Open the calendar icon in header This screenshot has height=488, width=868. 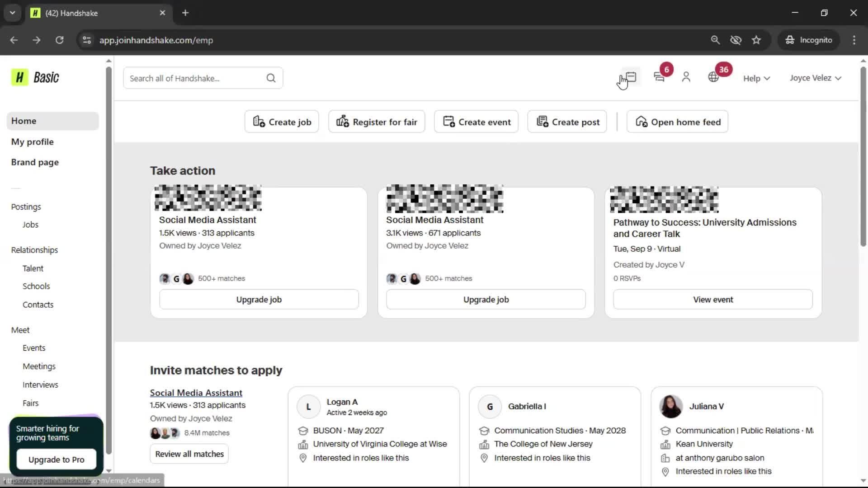[631, 77]
